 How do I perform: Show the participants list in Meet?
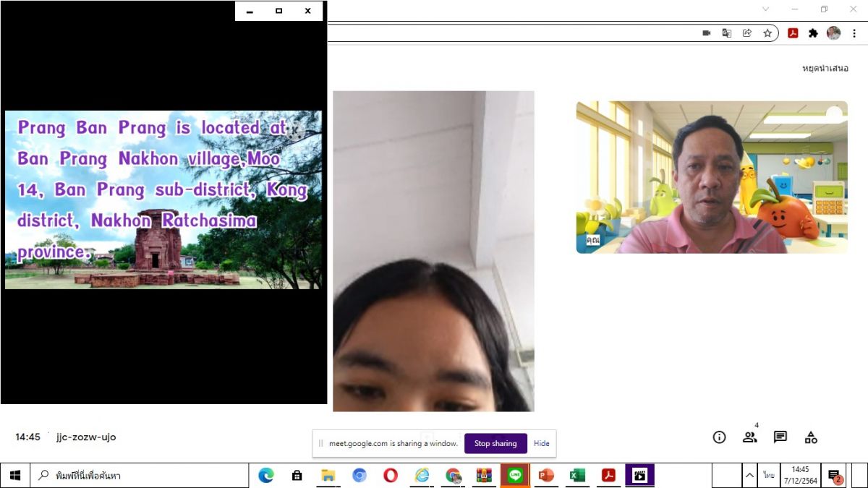[x=749, y=437]
